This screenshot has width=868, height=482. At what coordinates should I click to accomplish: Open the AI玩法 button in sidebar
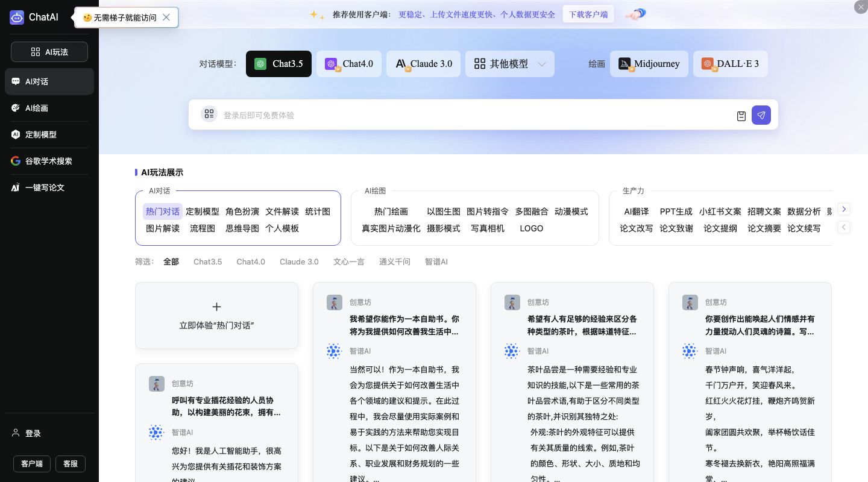[49, 52]
